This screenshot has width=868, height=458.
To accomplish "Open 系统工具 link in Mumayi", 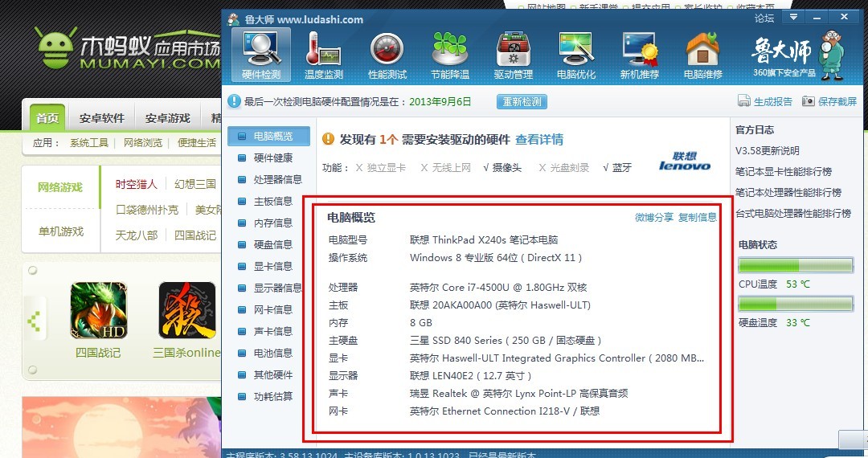I will coord(89,143).
